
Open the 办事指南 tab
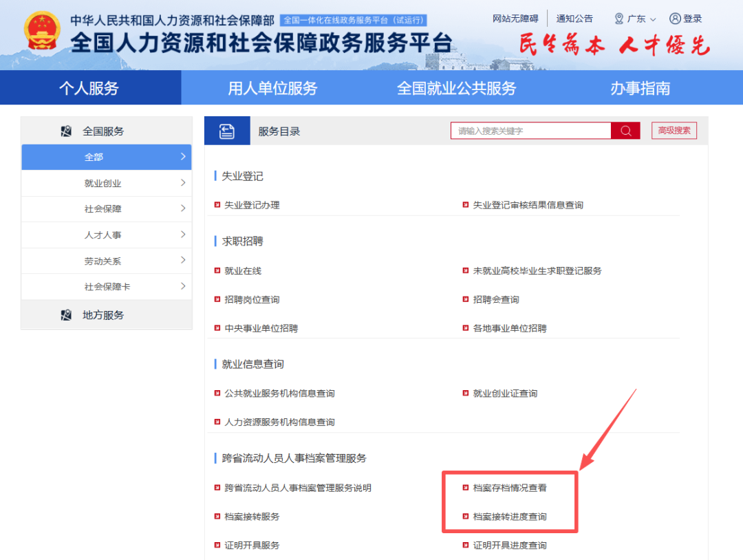pyautogui.click(x=640, y=87)
